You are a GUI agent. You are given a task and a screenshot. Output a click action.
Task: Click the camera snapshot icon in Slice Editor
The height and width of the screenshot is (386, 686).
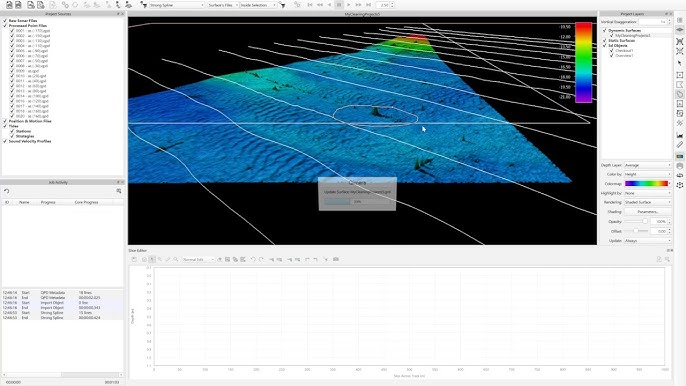coord(336,260)
